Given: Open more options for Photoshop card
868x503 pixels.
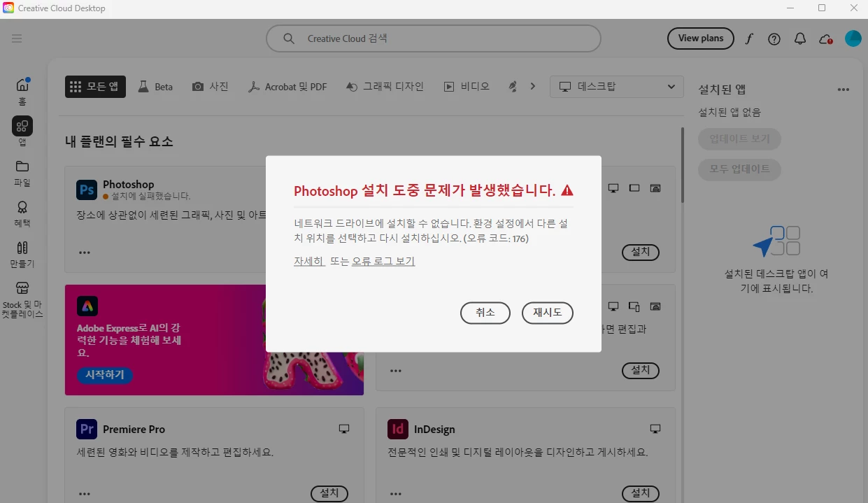Looking at the screenshot, I should click(85, 253).
